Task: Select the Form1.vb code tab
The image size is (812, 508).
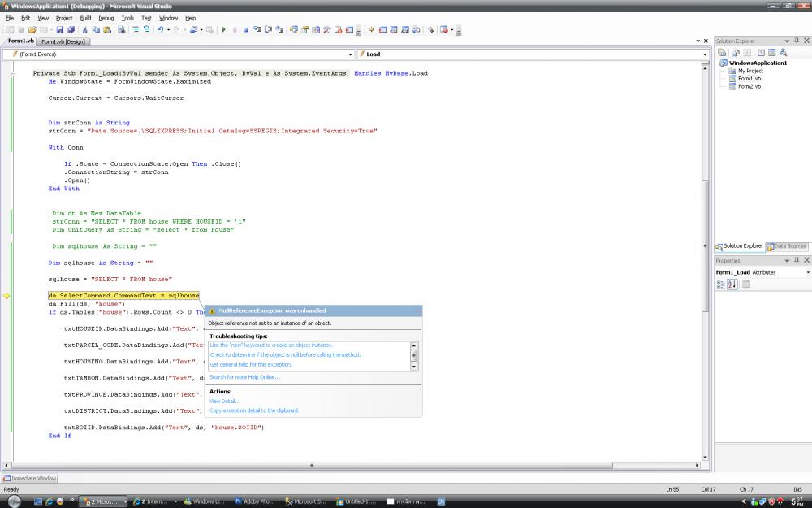Action: point(21,41)
